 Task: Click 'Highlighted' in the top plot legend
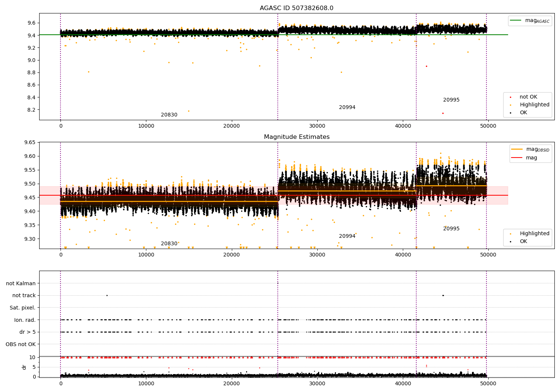[534, 105]
